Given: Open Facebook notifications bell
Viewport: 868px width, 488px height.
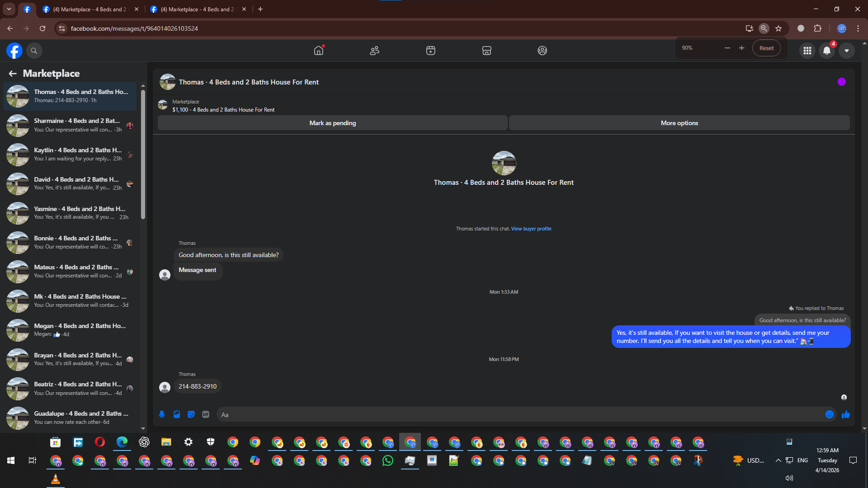Looking at the screenshot, I should [x=827, y=51].
